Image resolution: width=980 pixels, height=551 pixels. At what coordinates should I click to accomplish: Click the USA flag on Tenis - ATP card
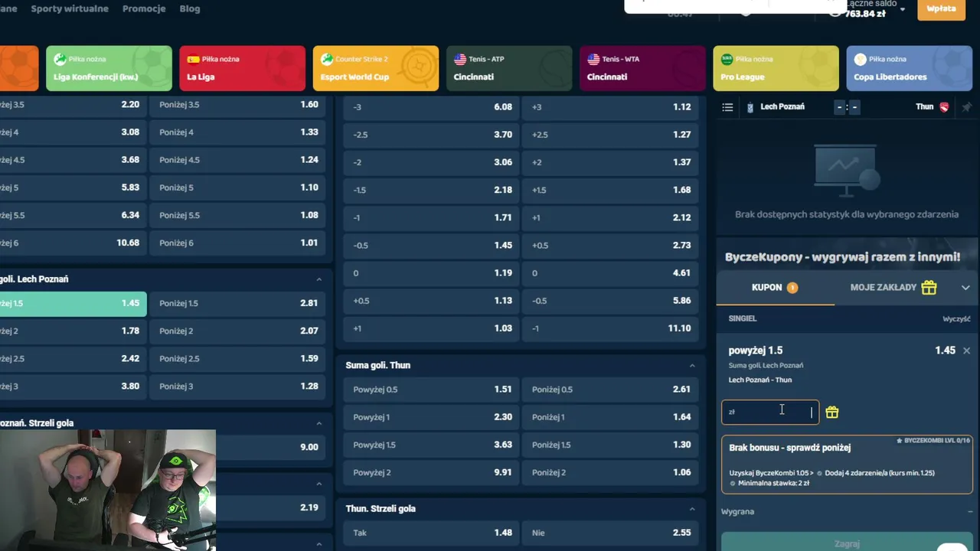point(460,59)
